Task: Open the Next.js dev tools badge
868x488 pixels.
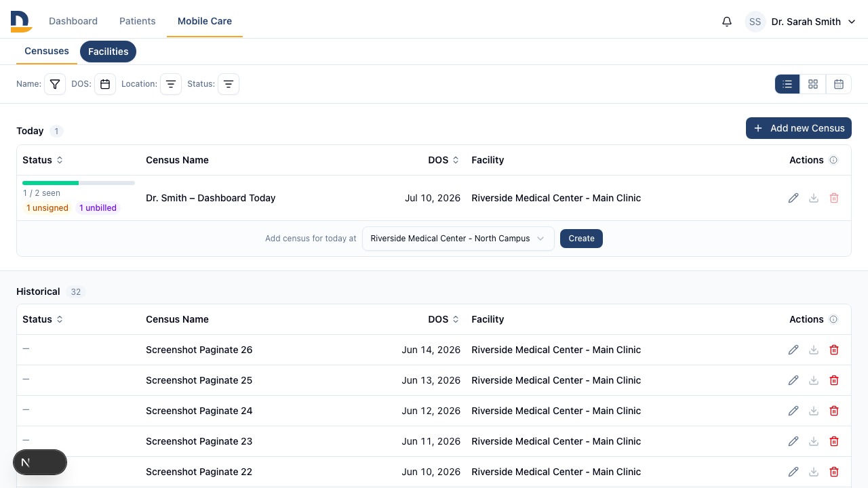Action: click(x=40, y=462)
